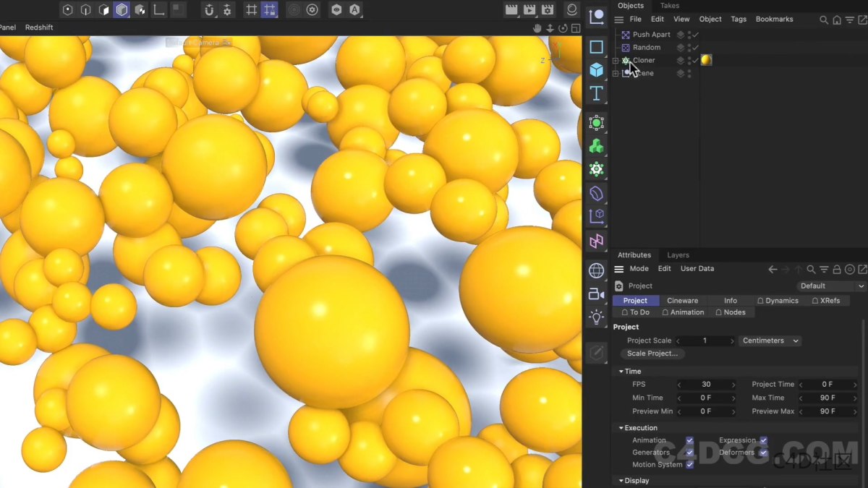
Task: Toggle the checkmark next to Push Apart
Action: (696, 34)
